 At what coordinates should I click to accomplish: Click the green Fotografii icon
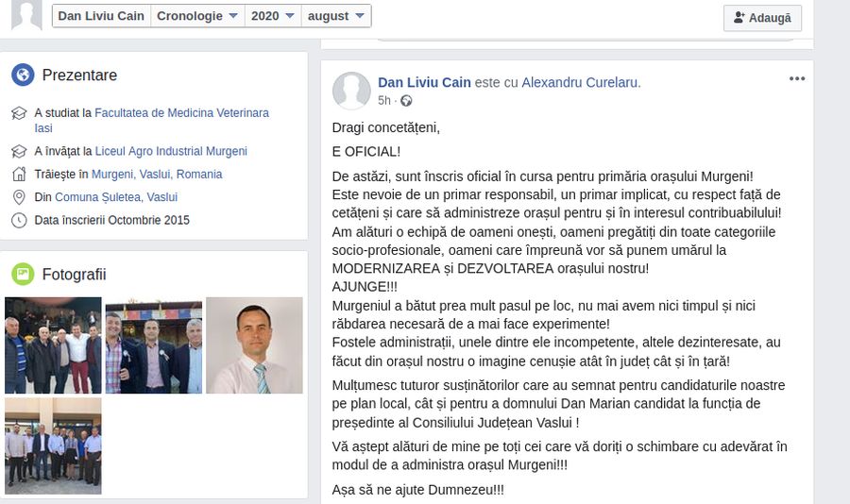pyautogui.click(x=23, y=275)
